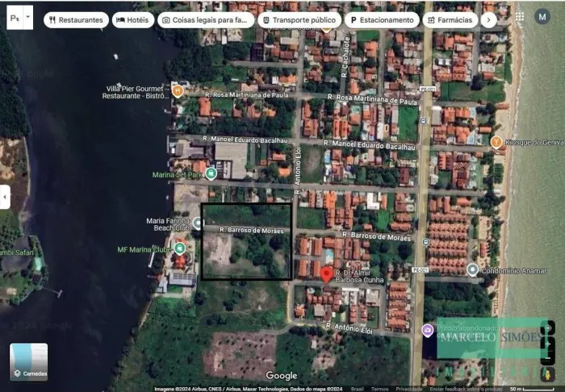565x392 pixels.
Task: Select the Condomínio Anamar marker
Action: [x=472, y=269]
